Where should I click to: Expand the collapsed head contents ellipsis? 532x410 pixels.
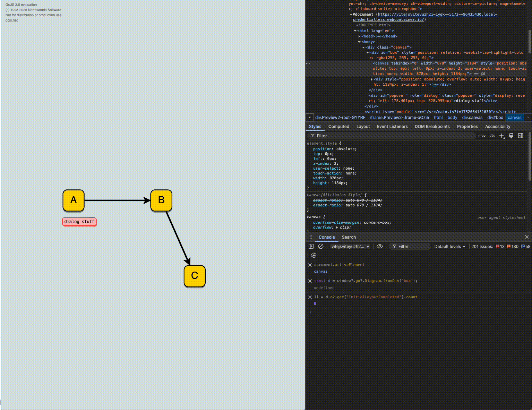coord(378,36)
